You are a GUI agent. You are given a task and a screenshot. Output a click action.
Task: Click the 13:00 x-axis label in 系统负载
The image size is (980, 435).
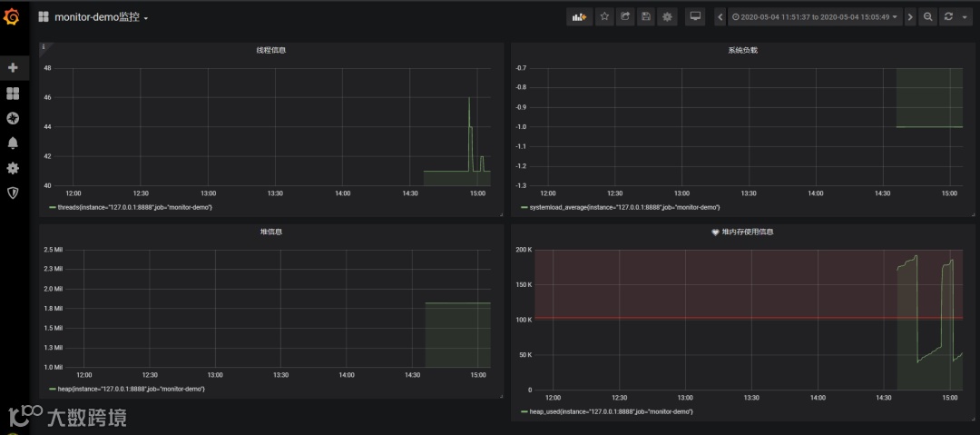pyautogui.click(x=681, y=193)
